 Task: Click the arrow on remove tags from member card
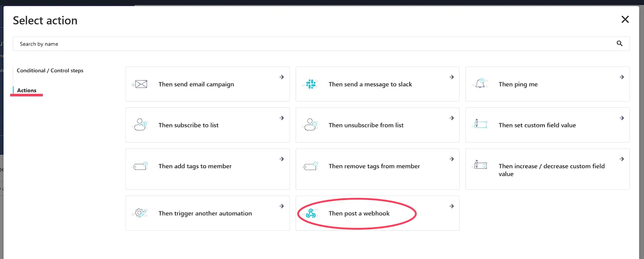pos(452,159)
